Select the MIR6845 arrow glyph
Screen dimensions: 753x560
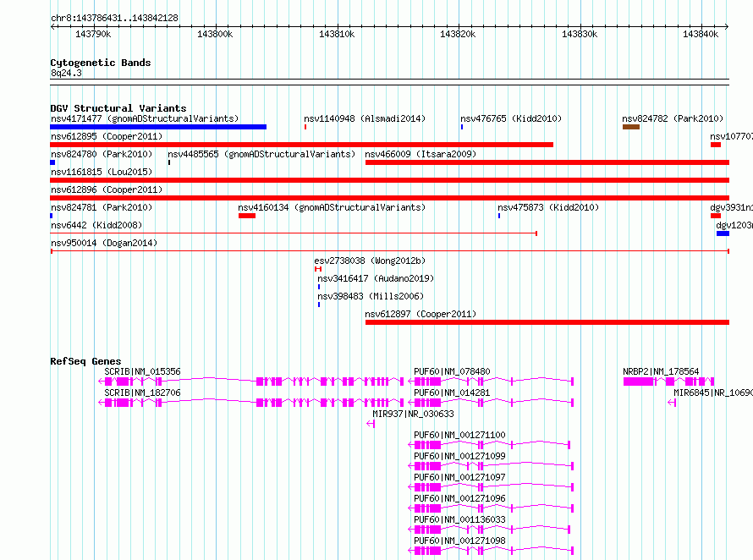(x=672, y=403)
